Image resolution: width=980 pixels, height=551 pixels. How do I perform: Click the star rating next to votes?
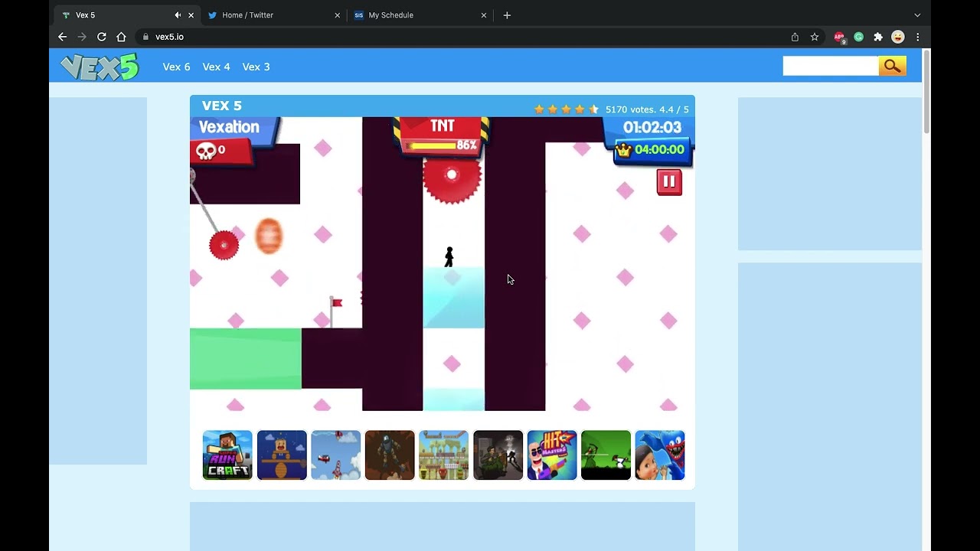pos(567,109)
